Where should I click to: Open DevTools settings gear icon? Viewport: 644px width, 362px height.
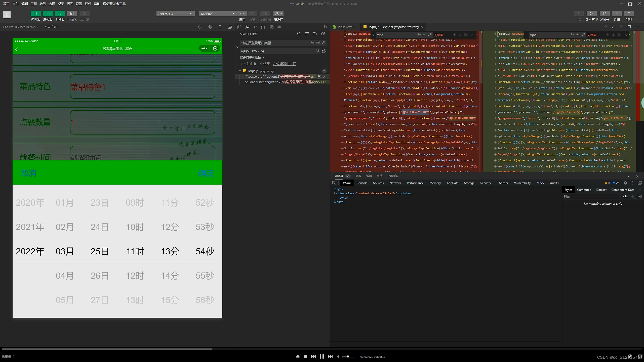626,183
